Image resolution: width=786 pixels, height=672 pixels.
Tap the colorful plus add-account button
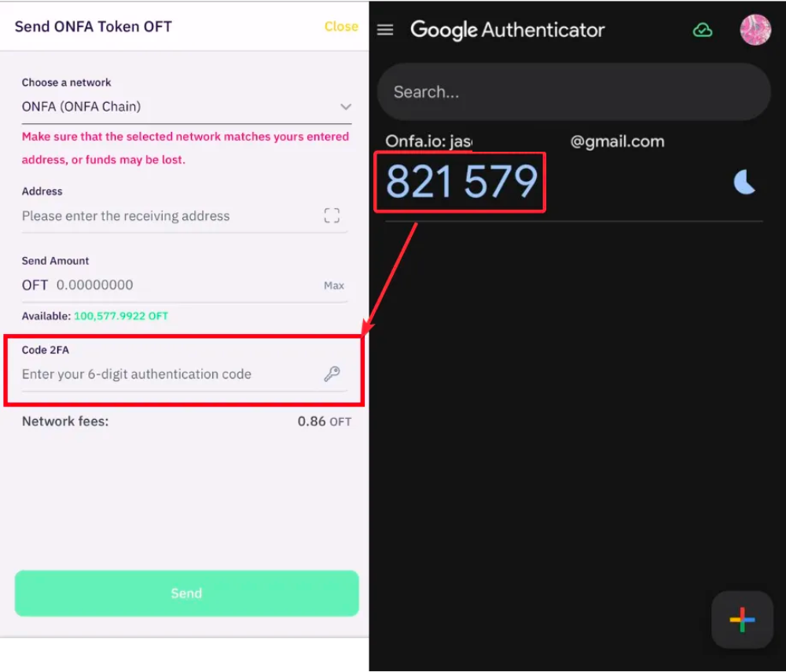click(x=742, y=620)
